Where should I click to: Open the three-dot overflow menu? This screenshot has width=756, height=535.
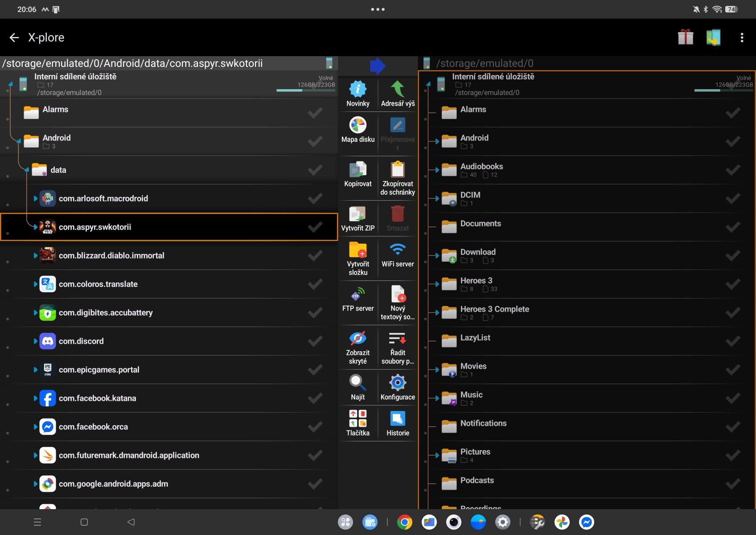click(742, 37)
